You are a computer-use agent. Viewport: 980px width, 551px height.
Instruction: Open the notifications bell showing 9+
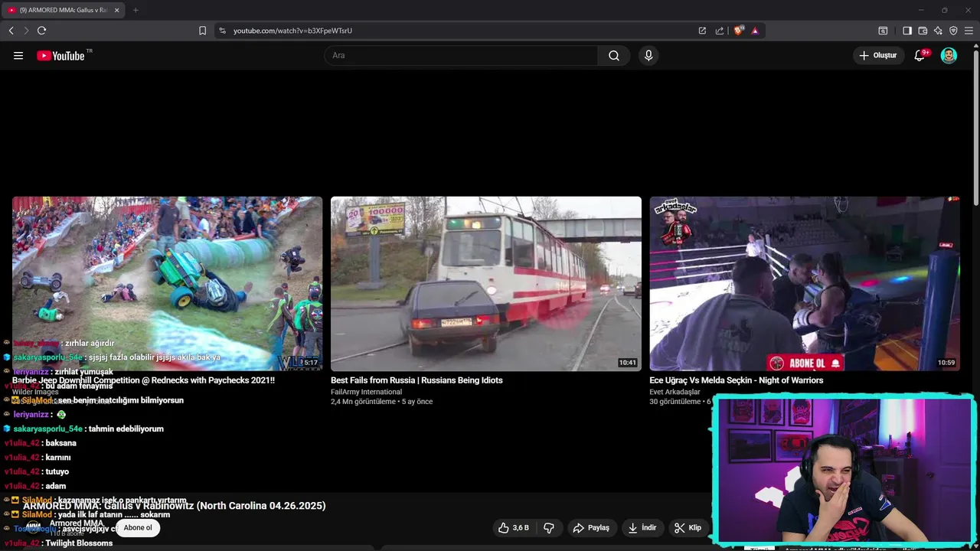(920, 55)
